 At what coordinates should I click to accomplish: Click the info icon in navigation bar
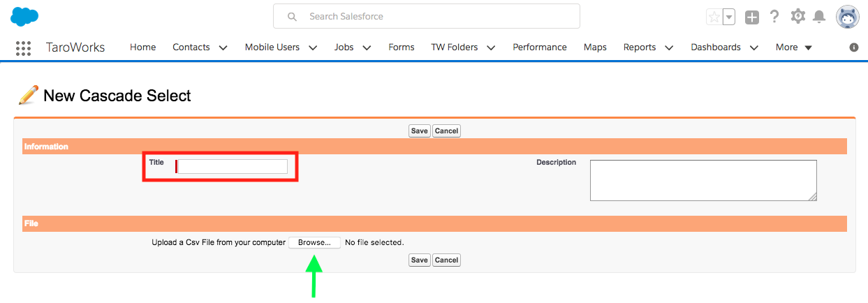click(x=853, y=47)
